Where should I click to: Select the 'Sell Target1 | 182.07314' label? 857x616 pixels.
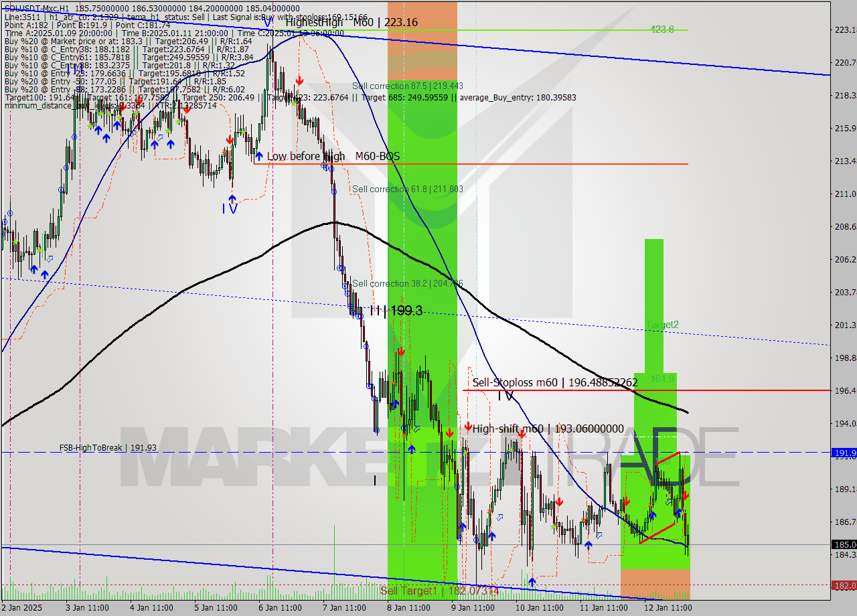point(440,591)
